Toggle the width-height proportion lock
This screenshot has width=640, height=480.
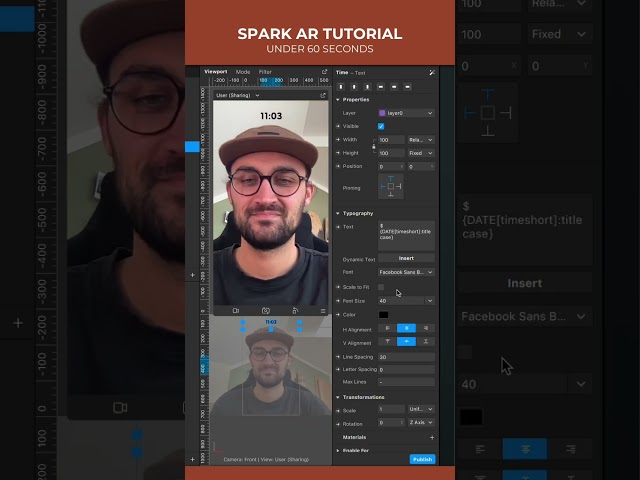pyautogui.click(x=373, y=146)
